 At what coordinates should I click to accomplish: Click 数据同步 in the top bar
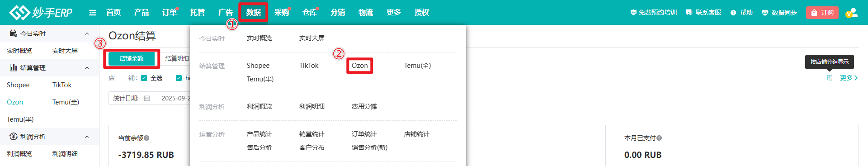point(779,13)
